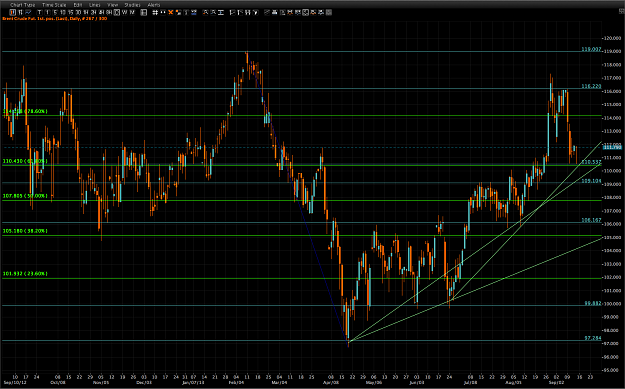Open the Lines menu
This screenshot has height=389, width=625.
click(x=94, y=5)
